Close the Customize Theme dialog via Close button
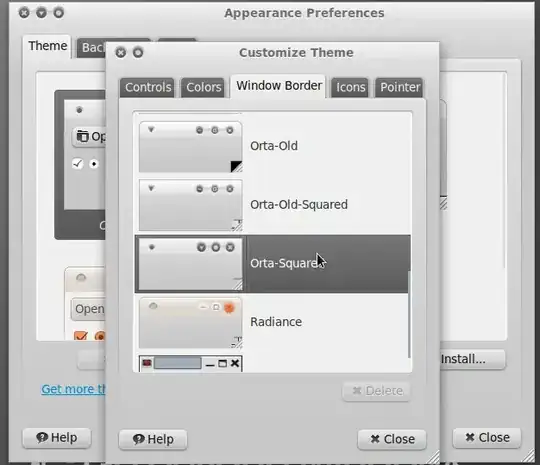This screenshot has width=540, height=465. [x=392, y=440]
